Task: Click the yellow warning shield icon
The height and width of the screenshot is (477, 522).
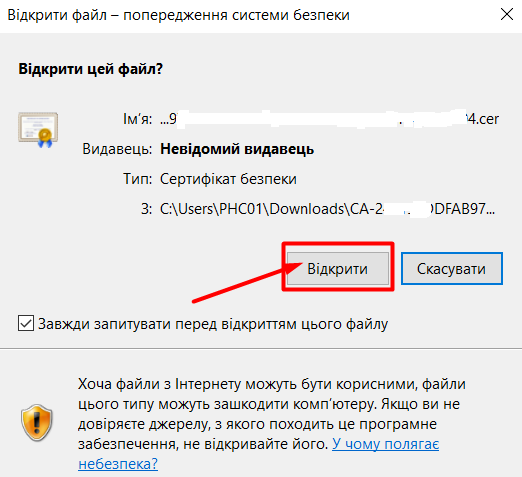Action: (37, 423)
